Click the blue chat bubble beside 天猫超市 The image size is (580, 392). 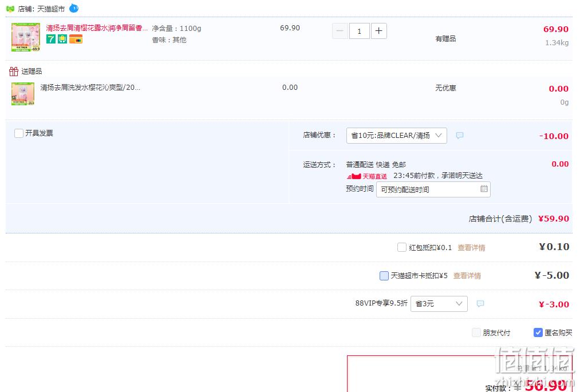tap(74, 8)
